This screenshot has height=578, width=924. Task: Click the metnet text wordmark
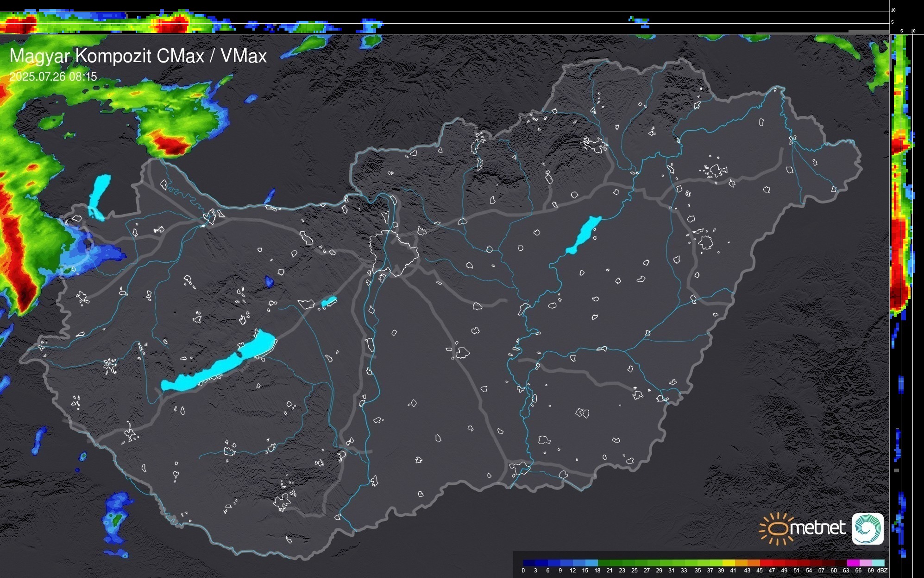click(817, 527)
